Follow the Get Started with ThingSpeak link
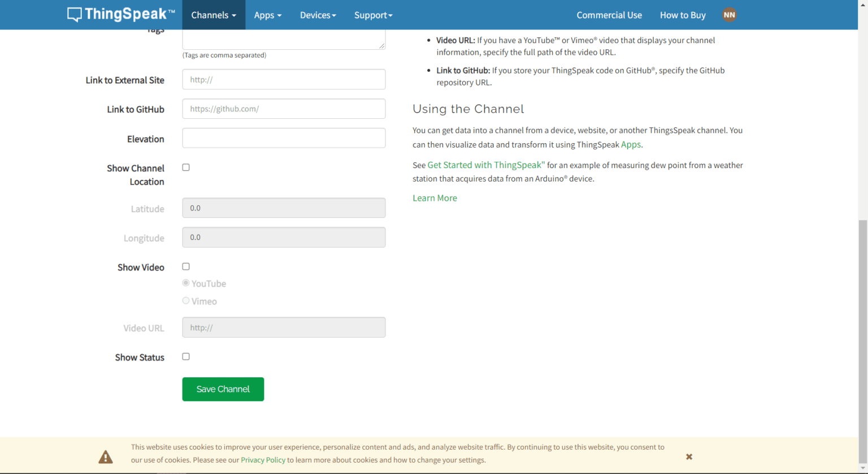 [x=485, y=165]
